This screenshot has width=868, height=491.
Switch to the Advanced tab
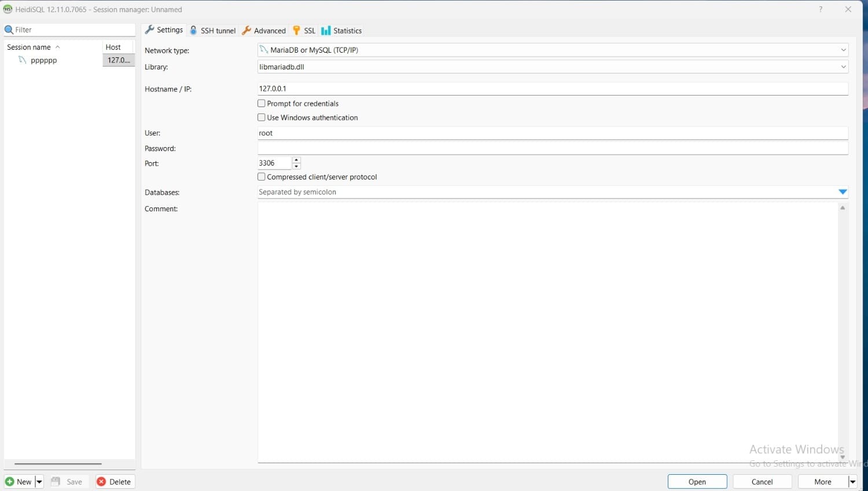click(264, 31)
